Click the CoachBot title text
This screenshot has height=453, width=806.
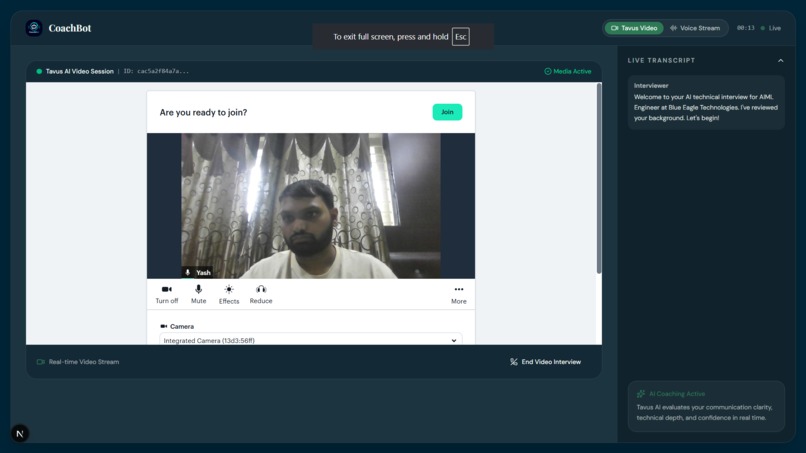pyautogui.click(x=70, y=28)
